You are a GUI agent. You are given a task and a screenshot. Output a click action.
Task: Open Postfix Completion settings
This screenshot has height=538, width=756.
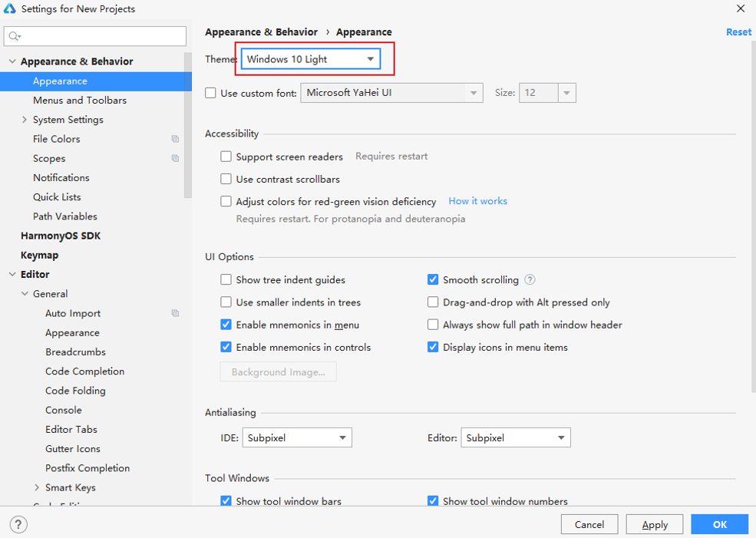pyautogui.click(x=87, y=468)
